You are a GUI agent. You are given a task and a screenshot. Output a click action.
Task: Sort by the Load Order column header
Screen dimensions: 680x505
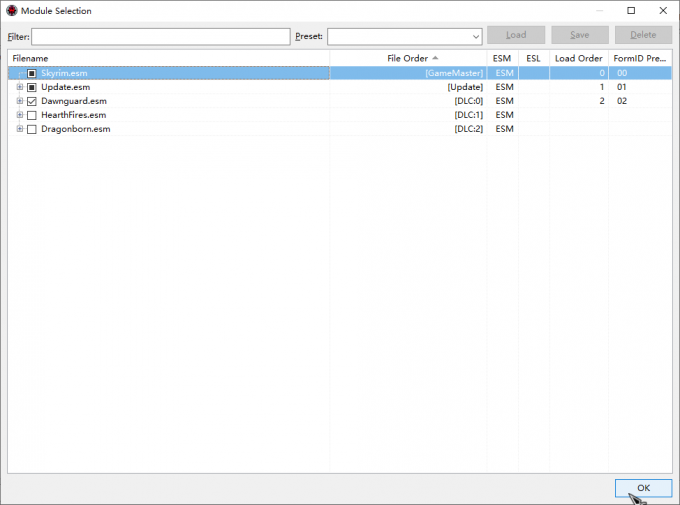579,58
